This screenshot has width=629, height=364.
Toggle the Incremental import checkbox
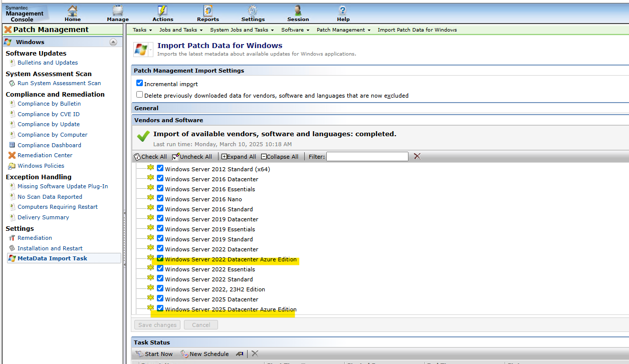140,83
